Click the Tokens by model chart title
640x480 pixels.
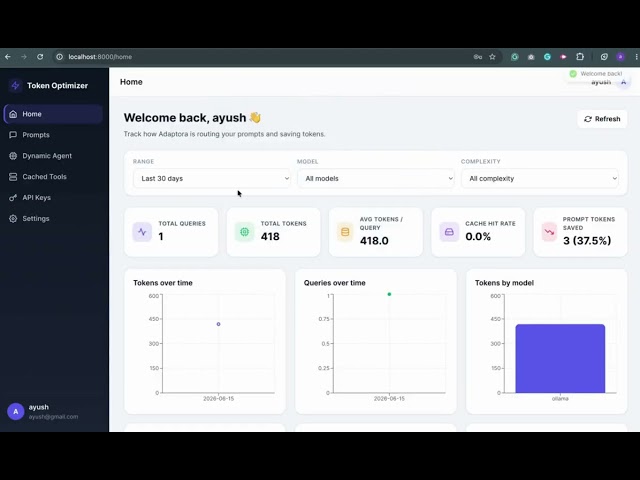click(x=504, y=283)
